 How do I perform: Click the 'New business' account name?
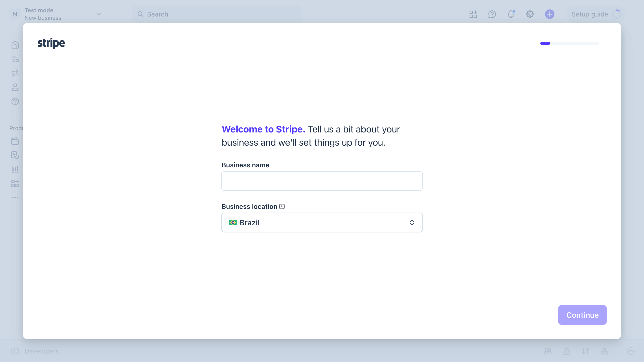[43, 18]
